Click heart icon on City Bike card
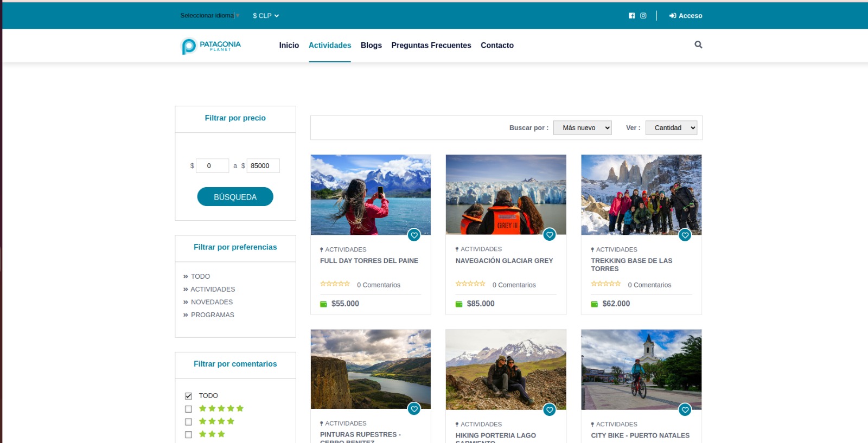 [685, 410]
